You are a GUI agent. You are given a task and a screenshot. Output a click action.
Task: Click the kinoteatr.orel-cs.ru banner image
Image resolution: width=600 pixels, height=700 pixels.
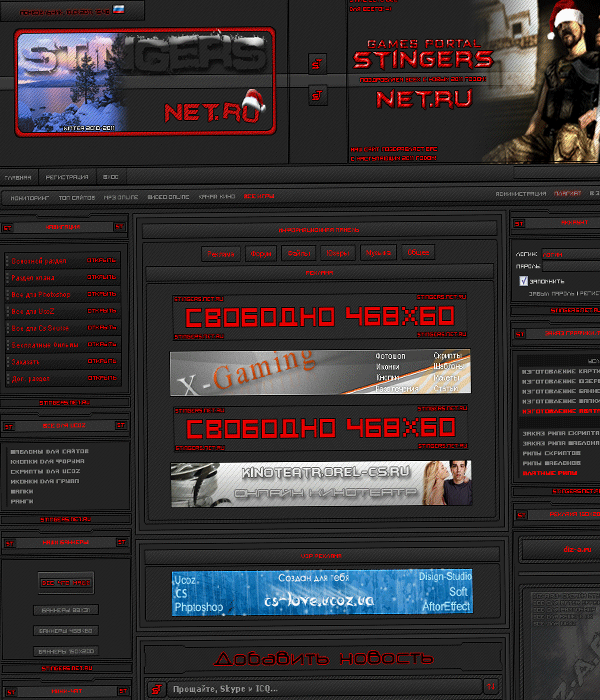[321, 483]
